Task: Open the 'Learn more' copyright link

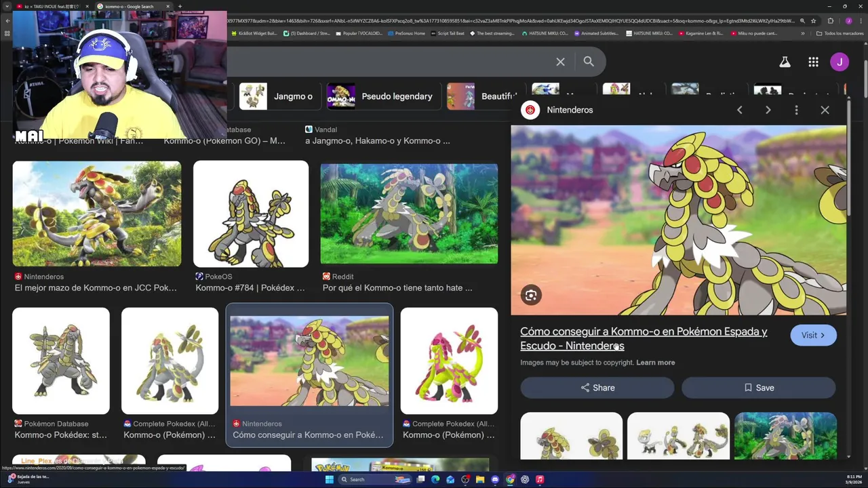Action: point(655,363)
